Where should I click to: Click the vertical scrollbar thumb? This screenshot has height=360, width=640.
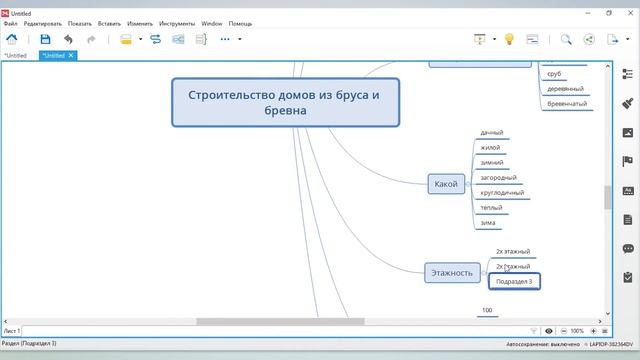coord(608,197)
